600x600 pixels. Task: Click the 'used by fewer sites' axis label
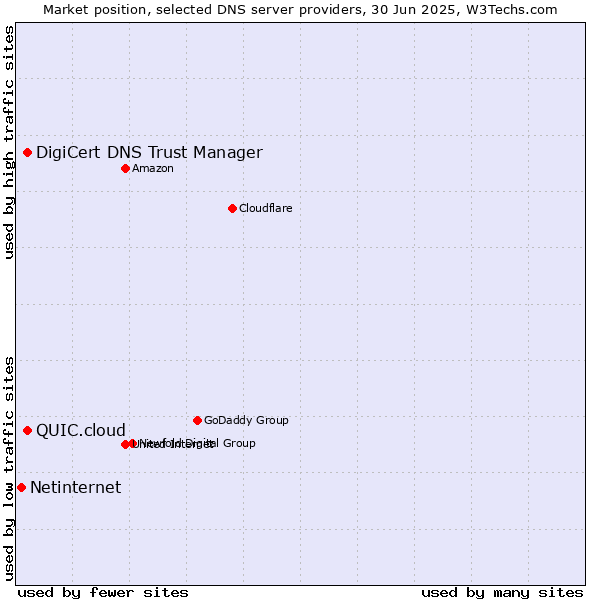(x=103, y=593)
